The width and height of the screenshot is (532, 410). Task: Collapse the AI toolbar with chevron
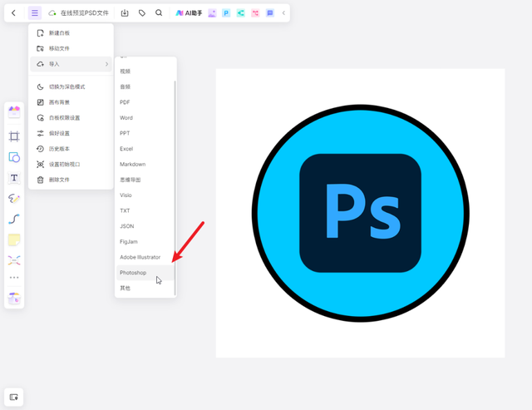[283, 13]
